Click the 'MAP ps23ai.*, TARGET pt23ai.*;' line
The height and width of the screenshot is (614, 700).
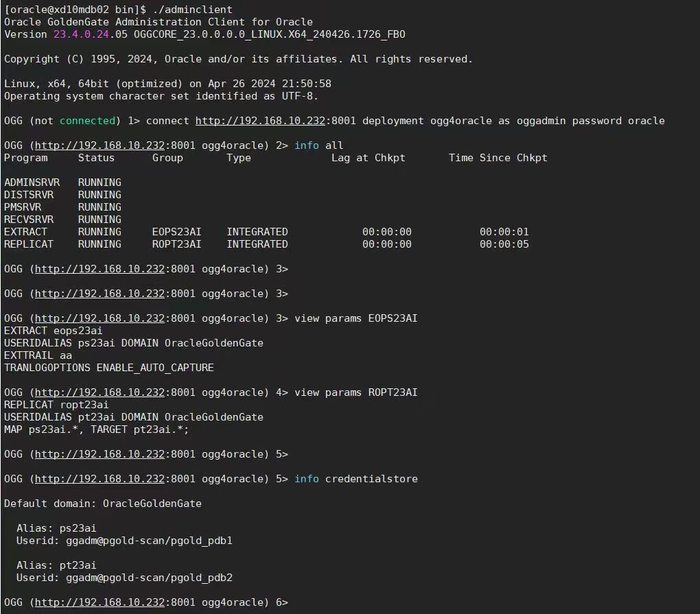pyautogui.click(x=97, y=429)
